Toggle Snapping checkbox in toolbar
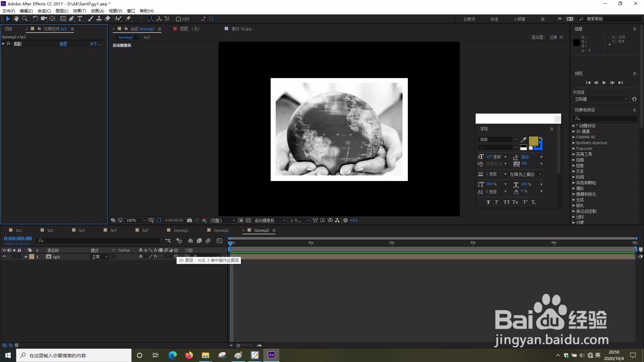The height and width of the screenshot is (362, 644). (178, 19)
